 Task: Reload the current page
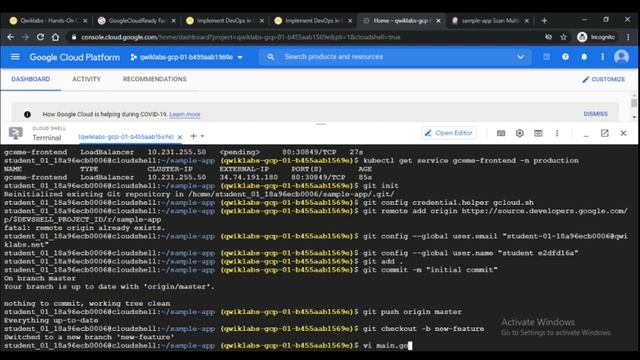pyautogui.click(x=40, y=37)
